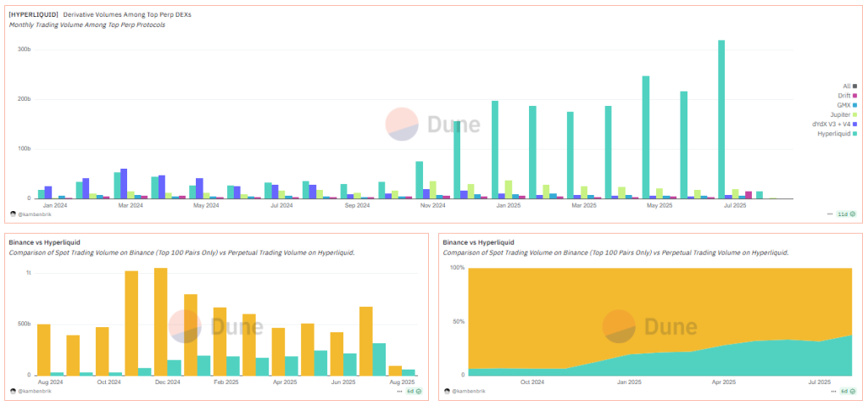The image size is (868, 406).
Task: Click the Dec 2024 axis label
Action: pos(167,382)
